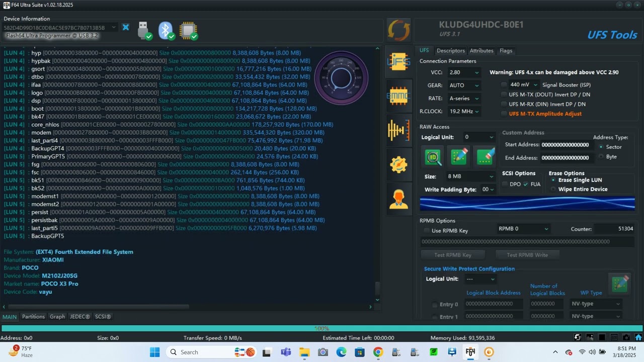Open the GEAR AUTO dropdown
The width and height of the screenshot is (644, 362).
(x=463, y=85)
